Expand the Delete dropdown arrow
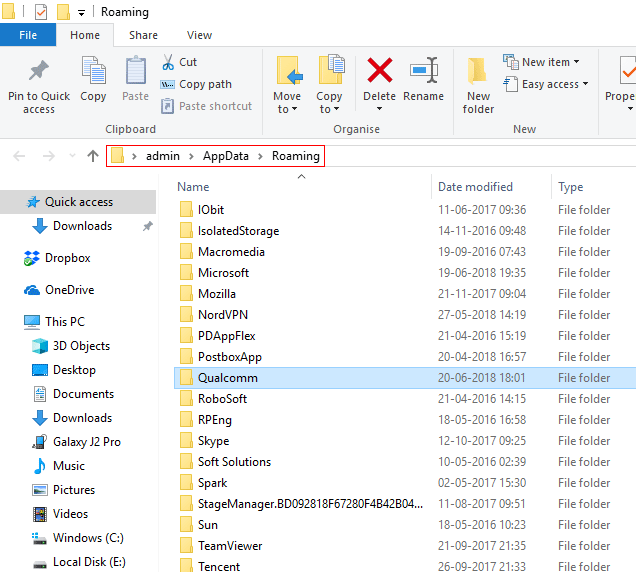Screen dimensions: 636x572 tap(379, 109)
